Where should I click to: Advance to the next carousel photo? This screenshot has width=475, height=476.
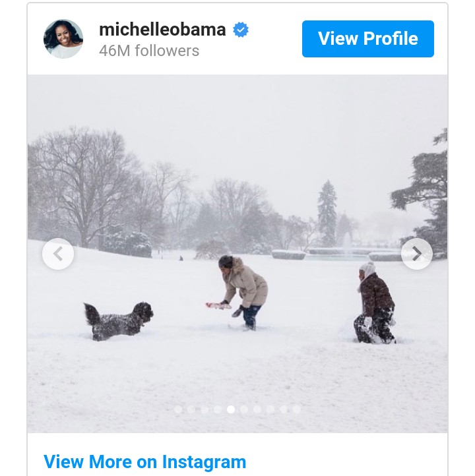pyautogui.click(x=416, y=254)
